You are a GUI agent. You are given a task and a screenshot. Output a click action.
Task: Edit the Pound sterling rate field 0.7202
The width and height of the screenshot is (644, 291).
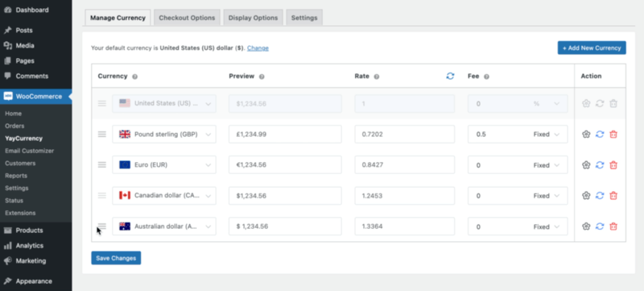click(405, 135)
